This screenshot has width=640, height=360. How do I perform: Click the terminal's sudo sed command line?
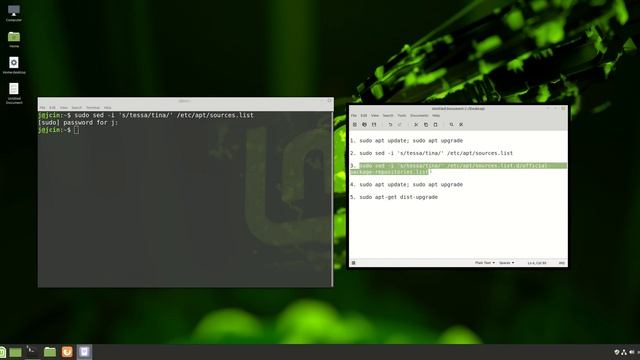click(146, 116)
